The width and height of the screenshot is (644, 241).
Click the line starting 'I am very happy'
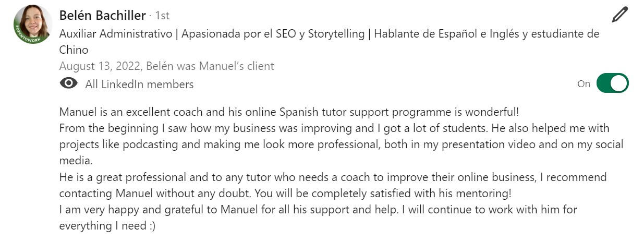pos(318,210)
